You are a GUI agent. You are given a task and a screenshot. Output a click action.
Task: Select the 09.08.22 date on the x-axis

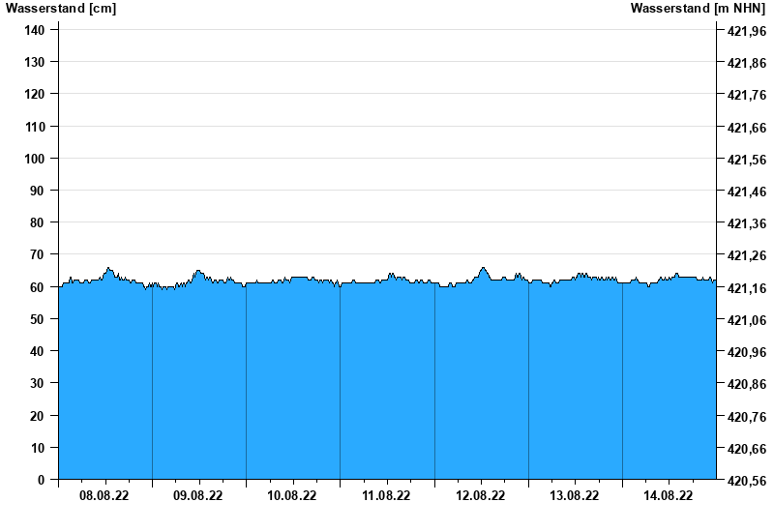[x=198, y=495]
